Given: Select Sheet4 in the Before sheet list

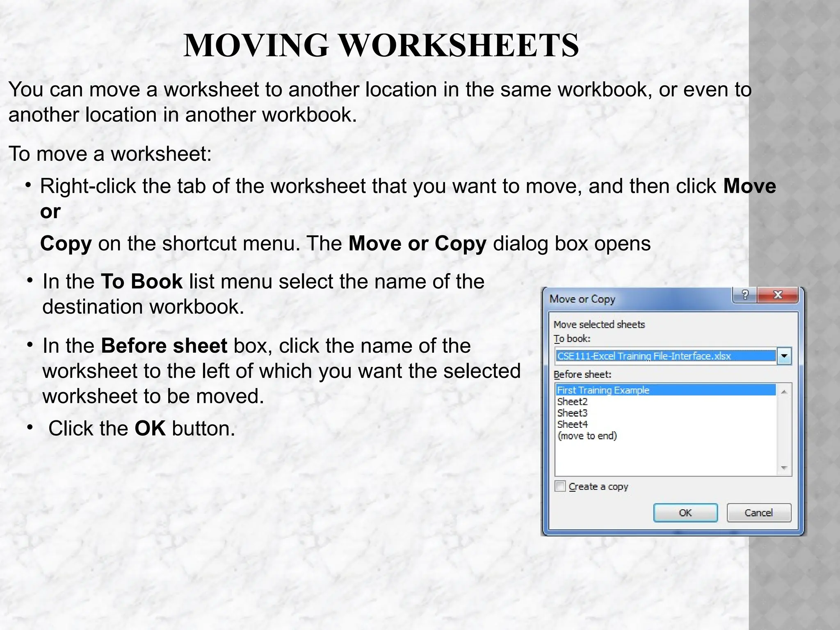Looking at the screenshot, I should click(x=666, y=425).
